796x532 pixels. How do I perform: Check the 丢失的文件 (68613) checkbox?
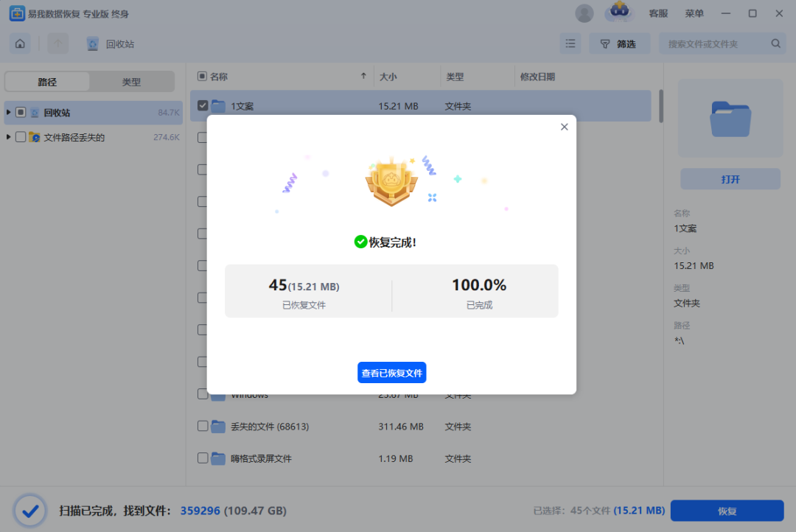(x=203, y=426)
